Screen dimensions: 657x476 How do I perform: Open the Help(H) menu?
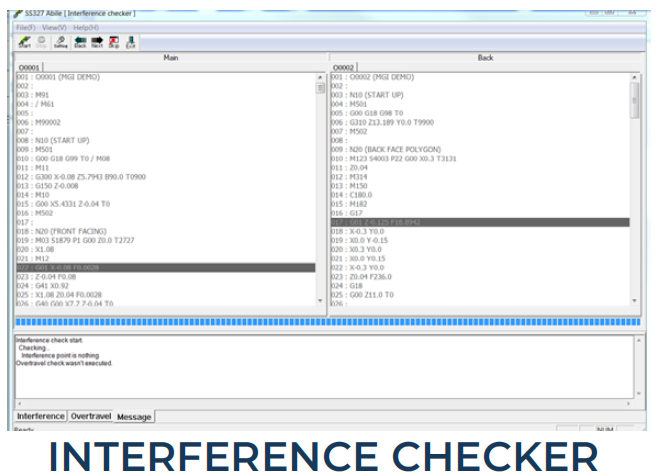(86, 27)
